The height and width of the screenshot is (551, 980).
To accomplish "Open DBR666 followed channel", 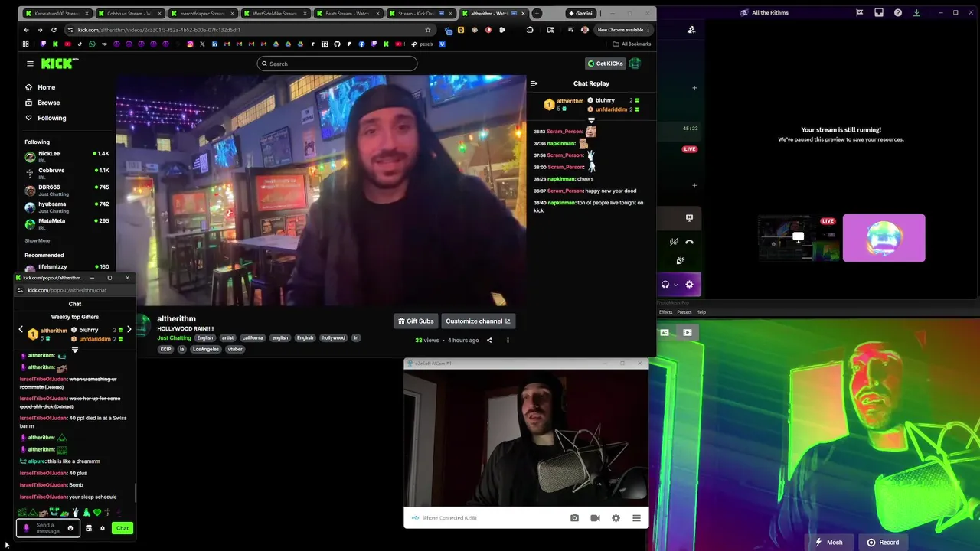I will click(x=67, y=190).
